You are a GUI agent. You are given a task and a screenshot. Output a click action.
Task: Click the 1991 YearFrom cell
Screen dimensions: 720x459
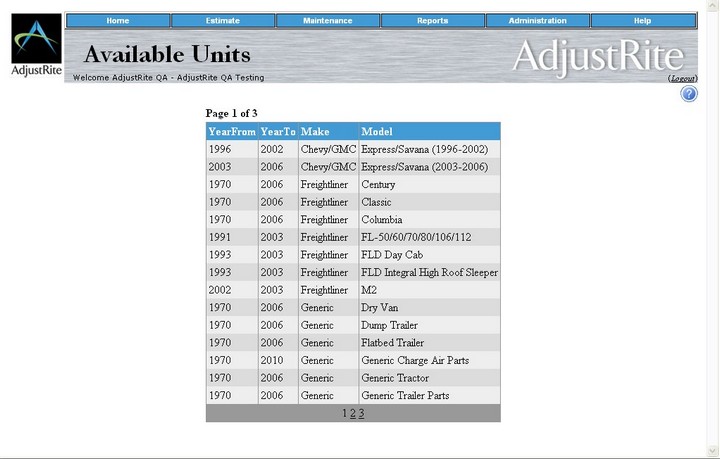click(232, 237)
